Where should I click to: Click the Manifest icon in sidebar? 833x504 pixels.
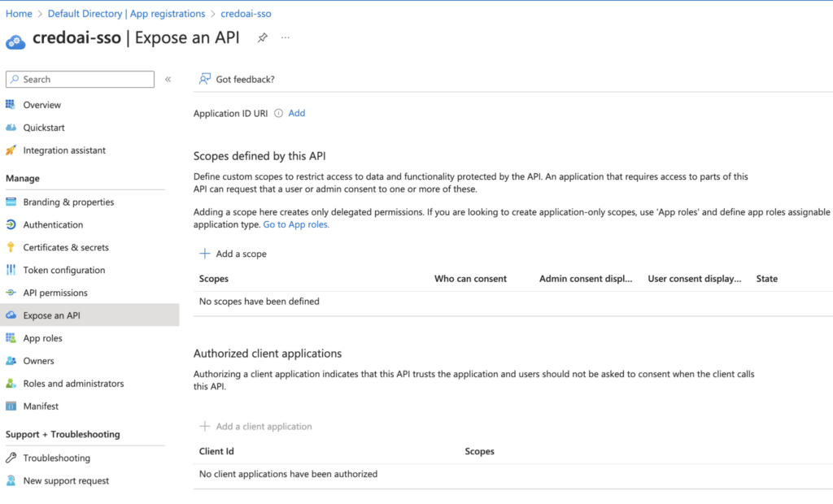point(11,406)
